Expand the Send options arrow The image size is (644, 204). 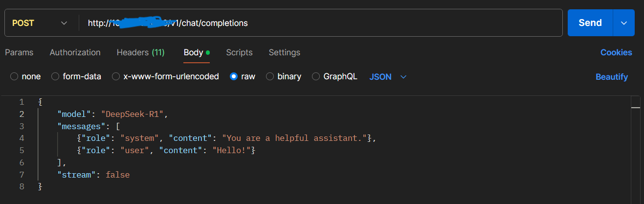tap(623, 23)
